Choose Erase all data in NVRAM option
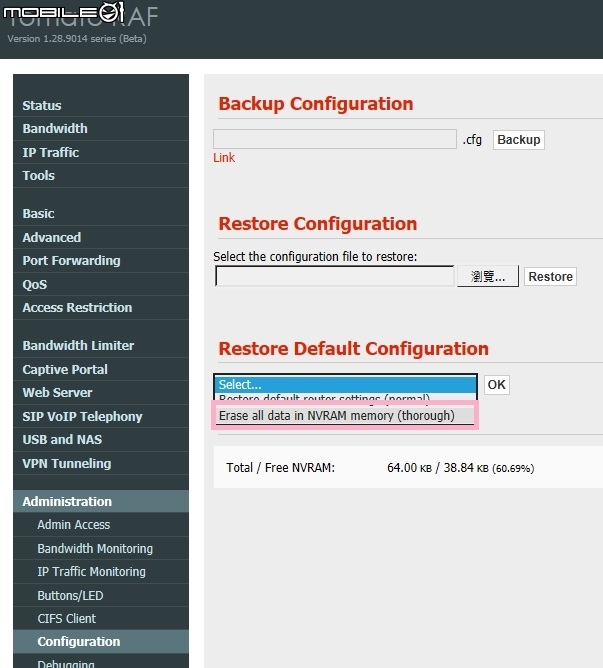 pos(337,416)
